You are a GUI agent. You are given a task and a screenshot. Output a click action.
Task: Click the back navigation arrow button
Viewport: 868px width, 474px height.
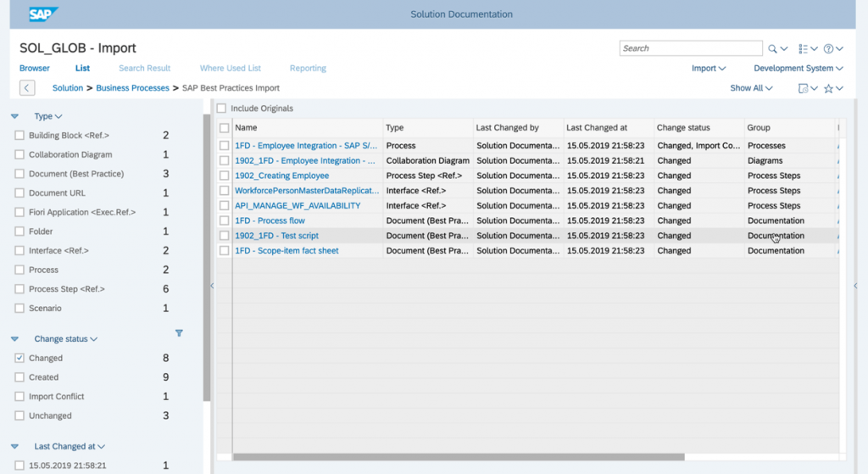point(27,88)
